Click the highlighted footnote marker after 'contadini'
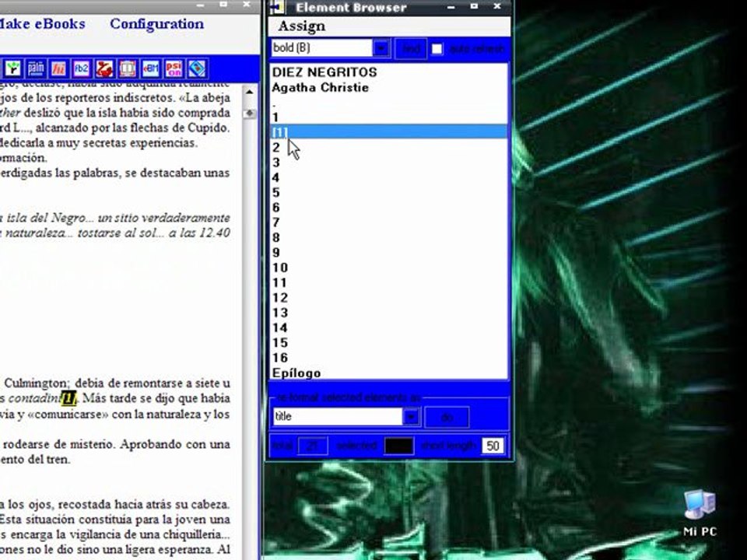 69,397
